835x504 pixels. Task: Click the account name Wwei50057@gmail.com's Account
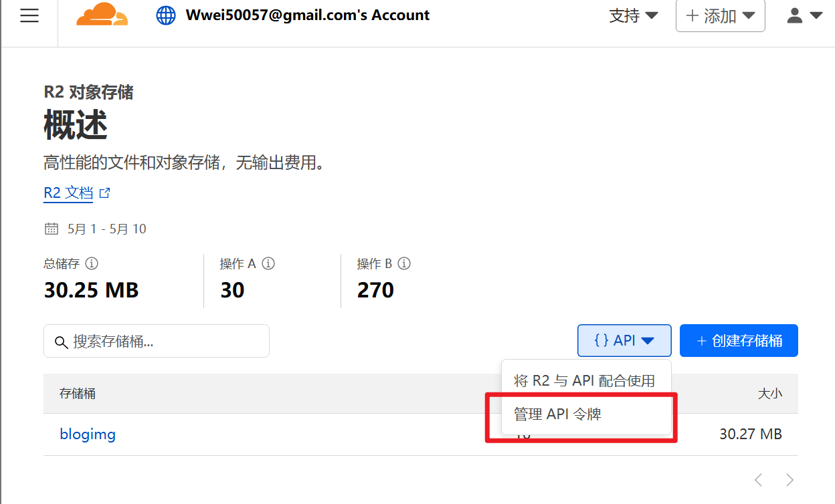(308, 15)
